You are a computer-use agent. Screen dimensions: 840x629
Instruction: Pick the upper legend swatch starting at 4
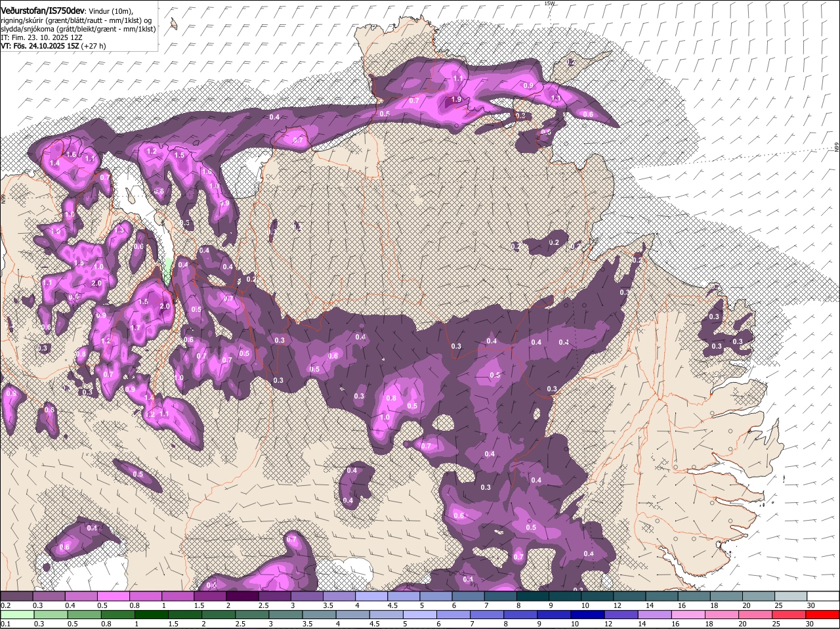pos(371,596)
